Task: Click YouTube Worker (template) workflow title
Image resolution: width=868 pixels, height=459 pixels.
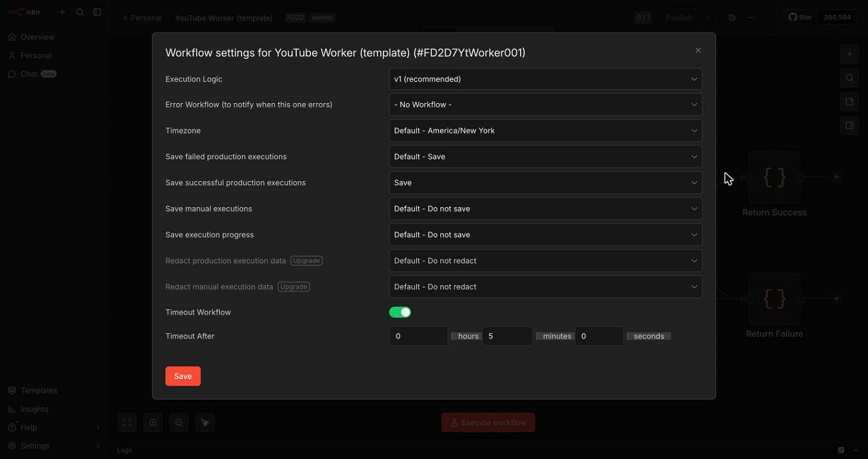Action: (x=224, y=18)
